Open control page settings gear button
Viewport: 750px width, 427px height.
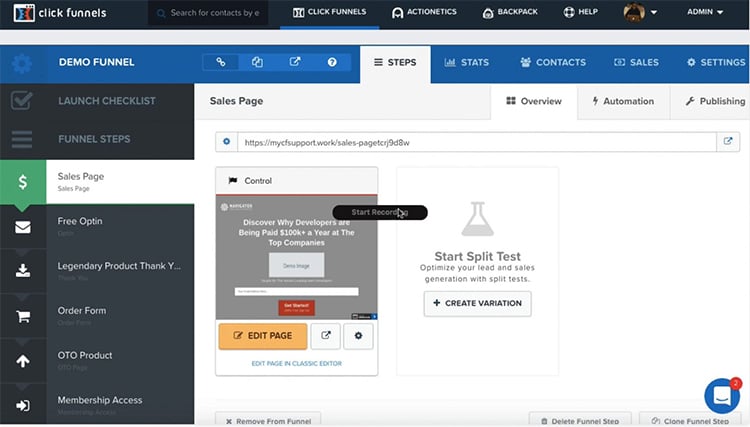pyautogui.click(x=358, y=336)
